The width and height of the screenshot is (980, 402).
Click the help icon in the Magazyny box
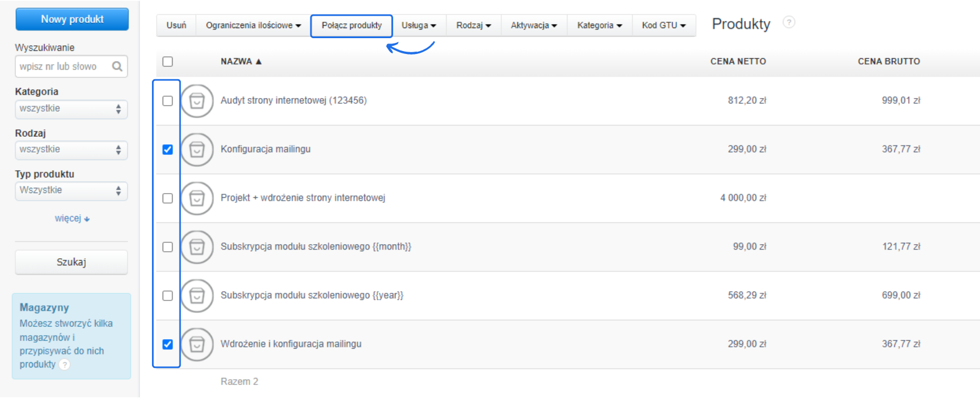(x=65, y=364)
